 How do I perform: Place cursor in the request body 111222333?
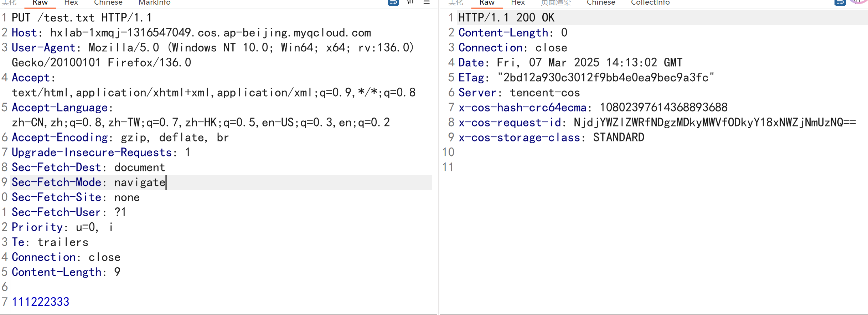pos(41,302)
